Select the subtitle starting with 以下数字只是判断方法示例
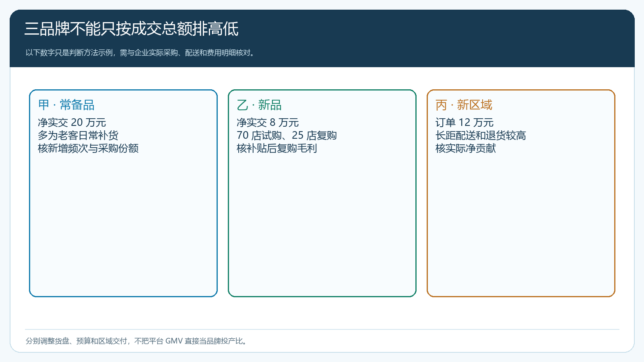This screenshot has height=362, width=644. pyautogui.click(x=141, y=53)
